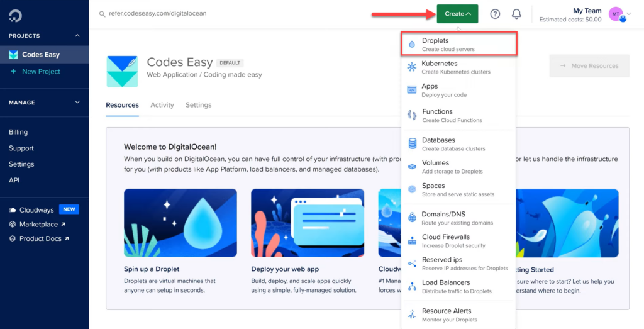Image resolution: width=644 pixels, height=329 pixels.
Task: Click the Load Balancers hierarchy icon
Action: 412,287
